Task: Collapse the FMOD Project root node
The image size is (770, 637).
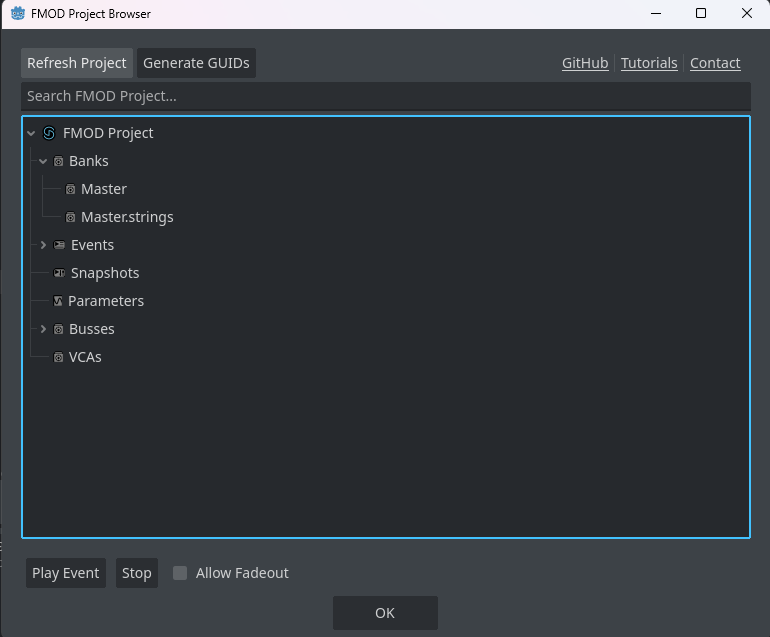Action: pos(31,133)
